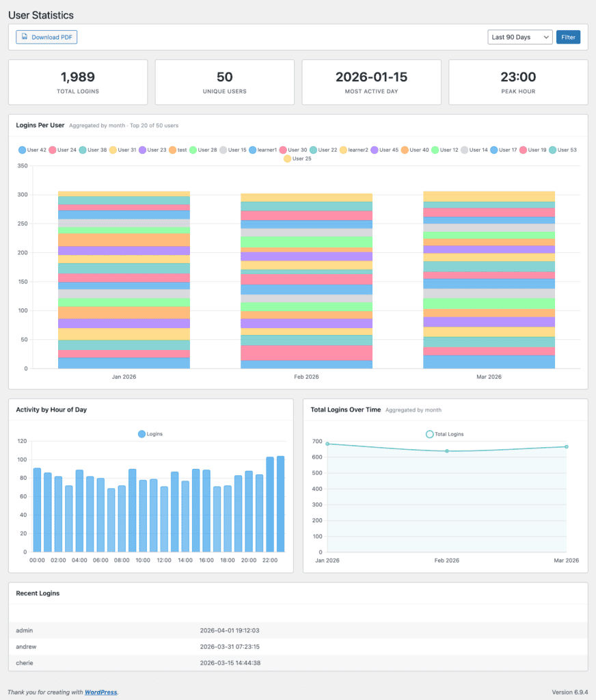
Task: Click the Filter button
Action: pos(569,37)
